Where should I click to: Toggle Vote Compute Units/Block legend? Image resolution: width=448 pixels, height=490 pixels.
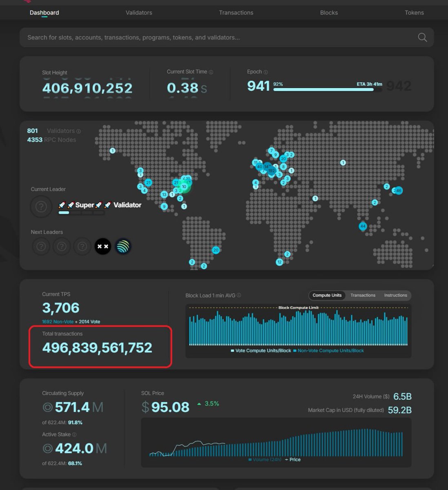click(261, 351)
